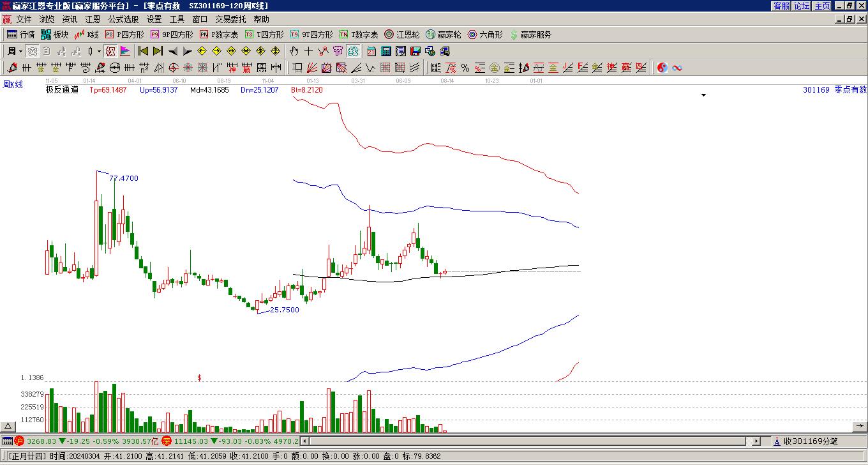The width and height of the screenshot is (868, 465).
Task: Jump to last bar on chart
Action: (158, 51)
